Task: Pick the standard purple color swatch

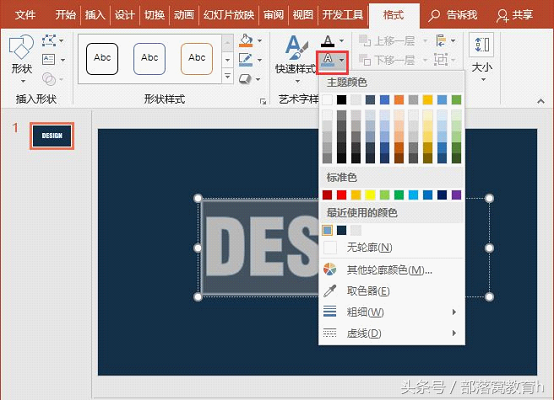Action: click(x=456, y=195)
